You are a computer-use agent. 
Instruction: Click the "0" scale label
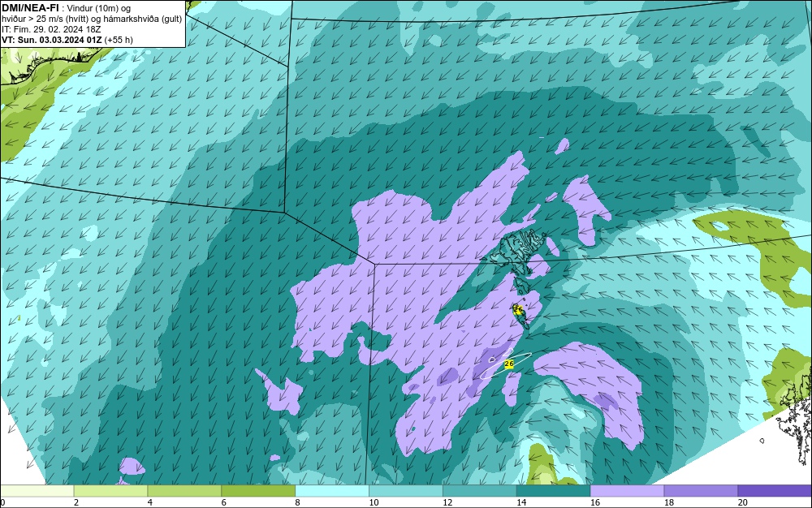click(x=2, y=502)
